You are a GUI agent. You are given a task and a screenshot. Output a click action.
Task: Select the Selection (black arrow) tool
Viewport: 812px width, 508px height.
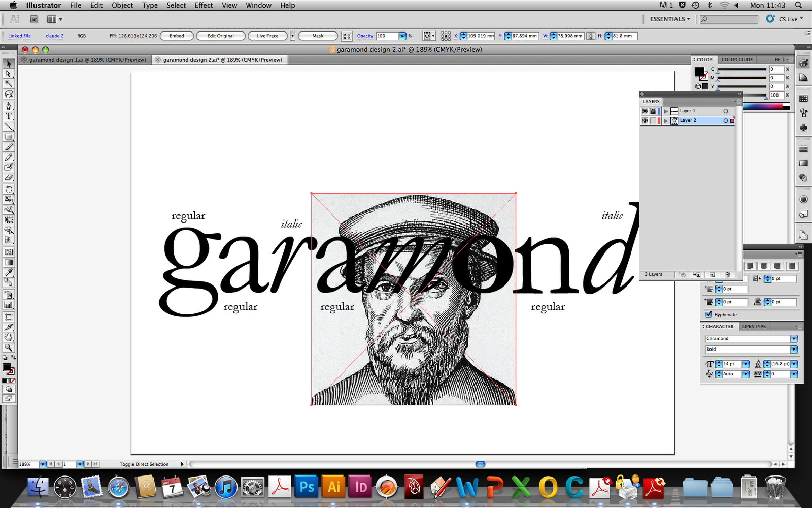click(9, 64)
